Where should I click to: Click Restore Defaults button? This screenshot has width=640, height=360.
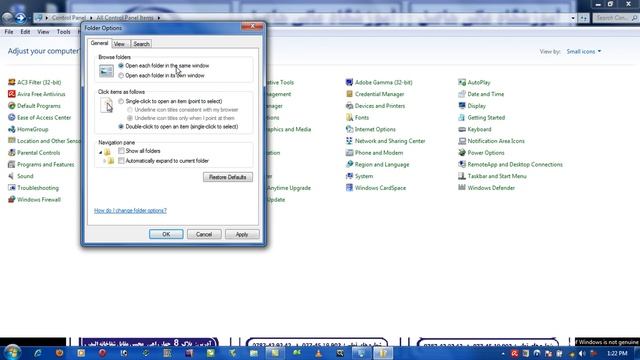228,177
